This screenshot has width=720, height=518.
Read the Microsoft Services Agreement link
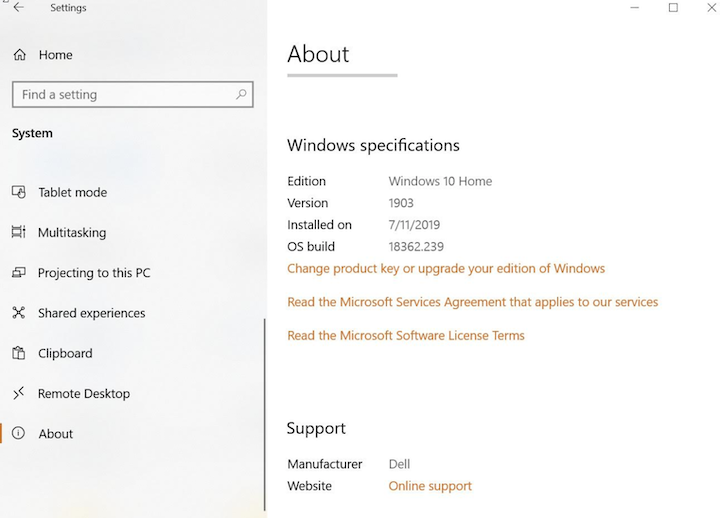[x=472, y=302]
